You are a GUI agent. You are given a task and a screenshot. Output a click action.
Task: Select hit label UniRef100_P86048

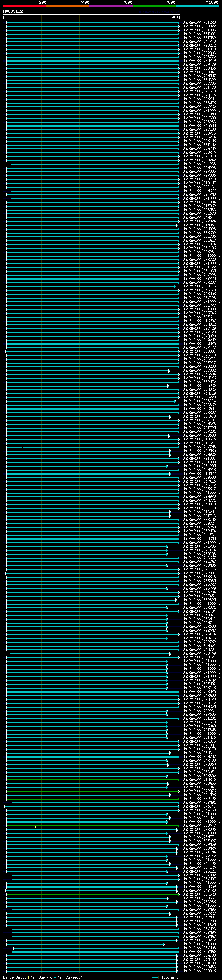199,726
